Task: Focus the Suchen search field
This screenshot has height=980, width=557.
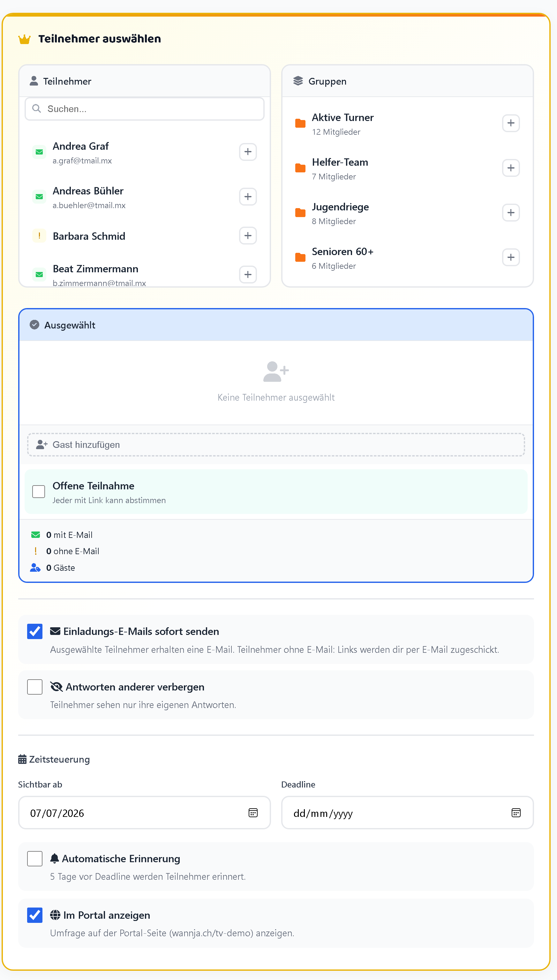Action: 145,109
